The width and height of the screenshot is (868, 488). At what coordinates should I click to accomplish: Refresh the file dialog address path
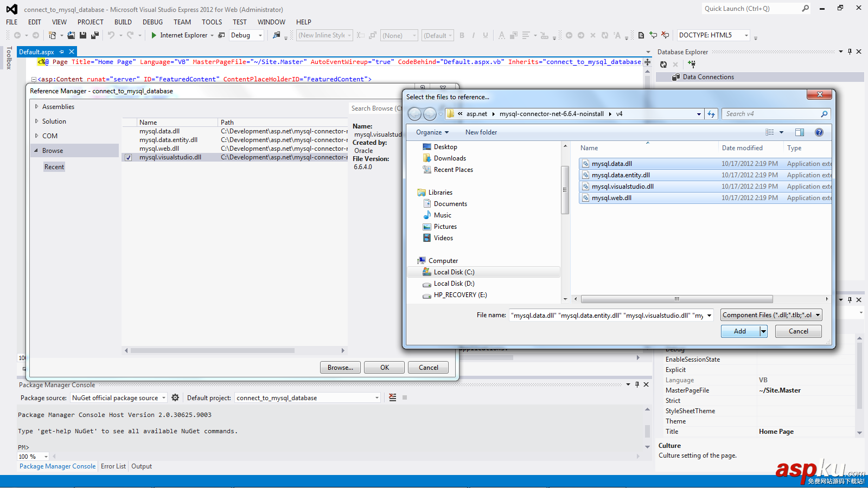[711, 114]
